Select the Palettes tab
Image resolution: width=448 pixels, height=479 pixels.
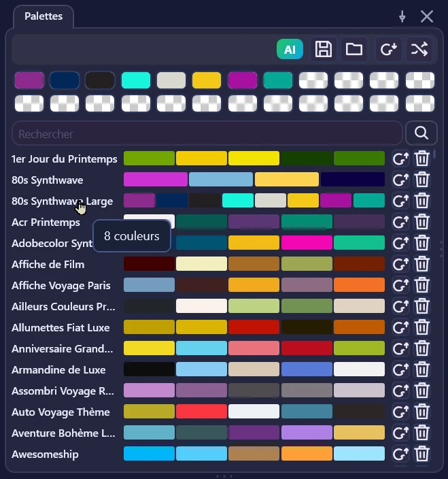(x=44, y=16)
